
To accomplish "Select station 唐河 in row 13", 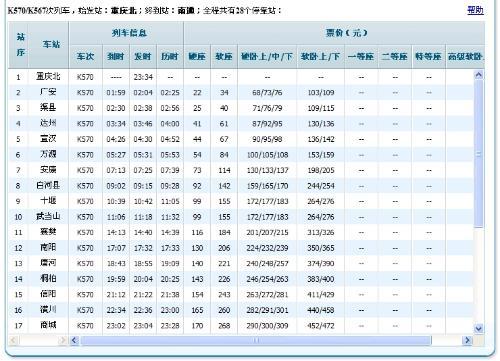I will click(48, 263).
